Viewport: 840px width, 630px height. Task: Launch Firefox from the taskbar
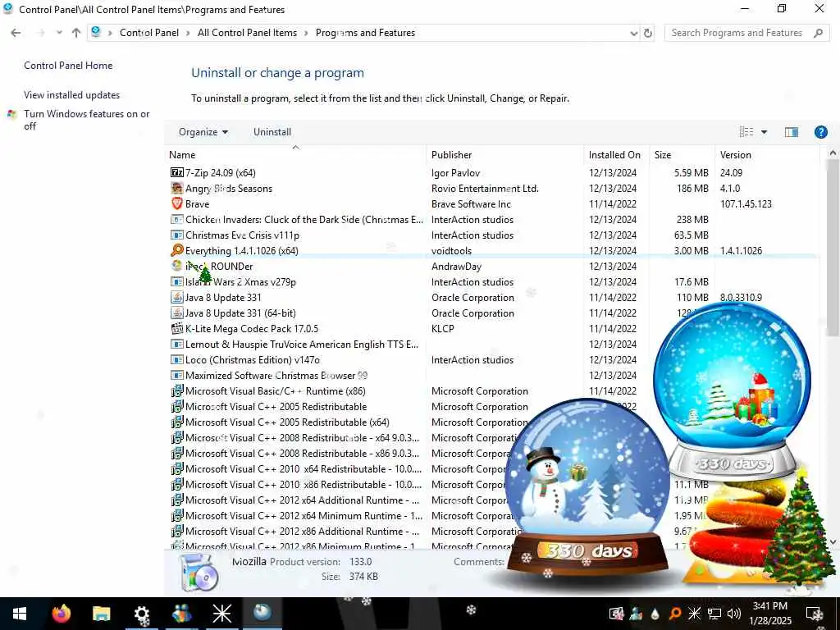click(61, 614)
